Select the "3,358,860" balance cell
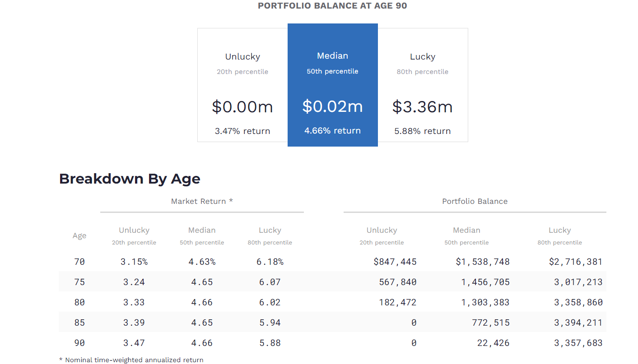Viewport: 638px width, 364px height. (x=578, y=302)
